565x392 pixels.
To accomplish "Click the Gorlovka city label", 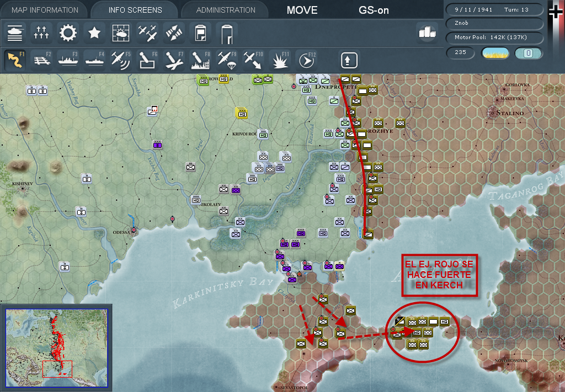I will pyautogui.click(x=518, y=84).
